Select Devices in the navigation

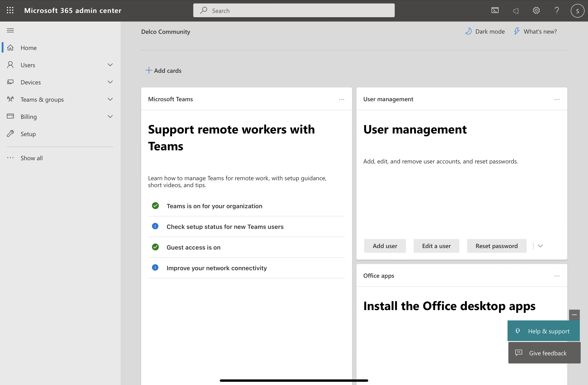pyautogui.click(x=60, y=82)
